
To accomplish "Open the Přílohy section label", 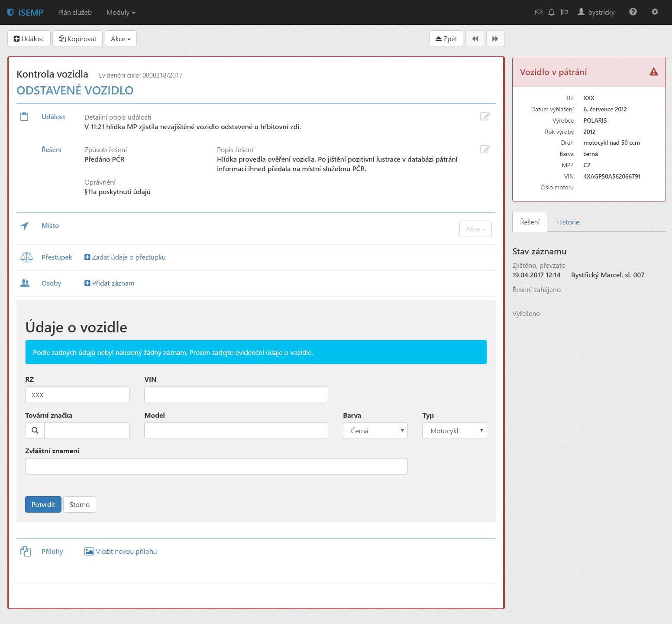I will (52, 551).
